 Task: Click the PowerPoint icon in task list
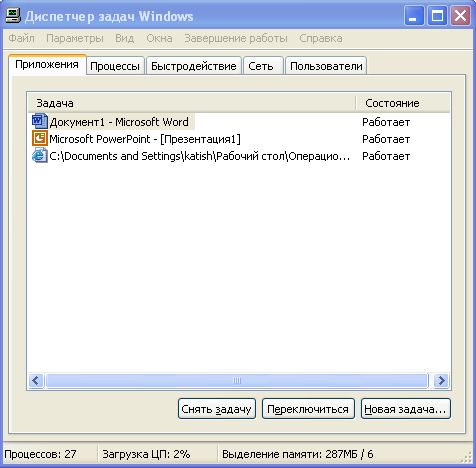point(40,138)
